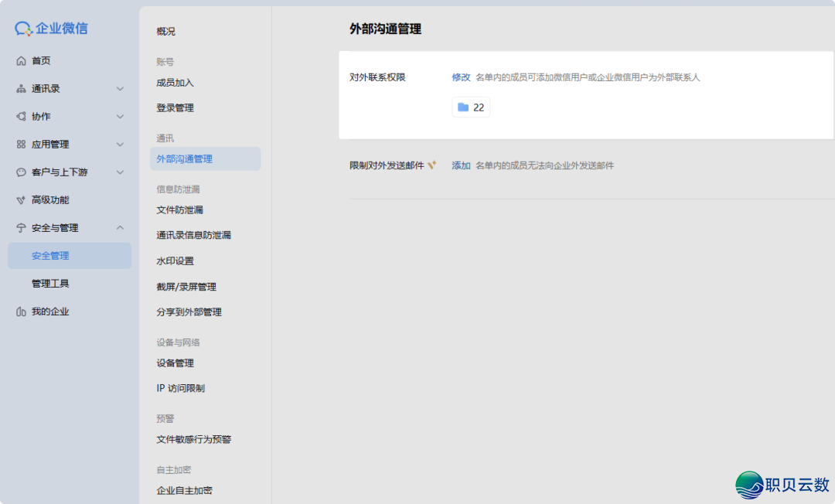Expand the 通讯录 chevron

click(x=120, y=89)
